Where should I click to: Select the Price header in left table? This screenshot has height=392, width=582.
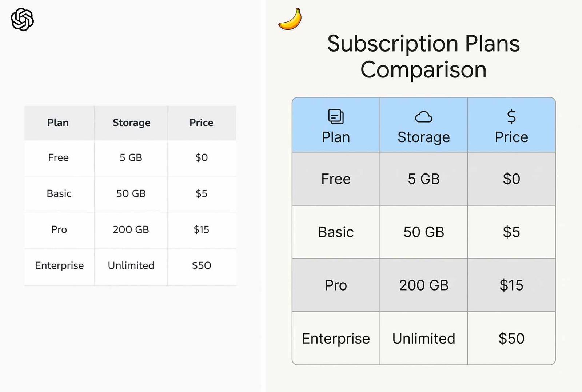(x=201, y=123)
